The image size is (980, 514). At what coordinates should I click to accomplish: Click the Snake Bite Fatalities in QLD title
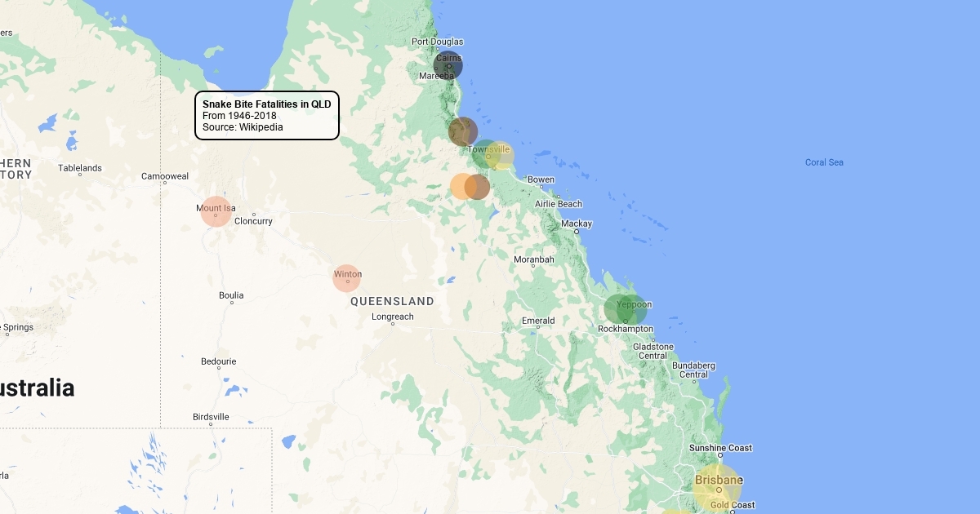coord(266,104)
